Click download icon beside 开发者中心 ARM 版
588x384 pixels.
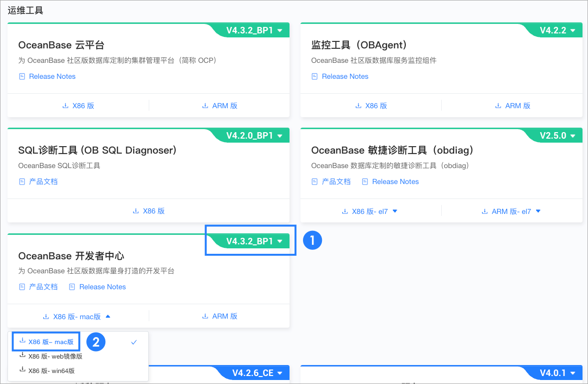pyautogui.click(x=204, y=316)
